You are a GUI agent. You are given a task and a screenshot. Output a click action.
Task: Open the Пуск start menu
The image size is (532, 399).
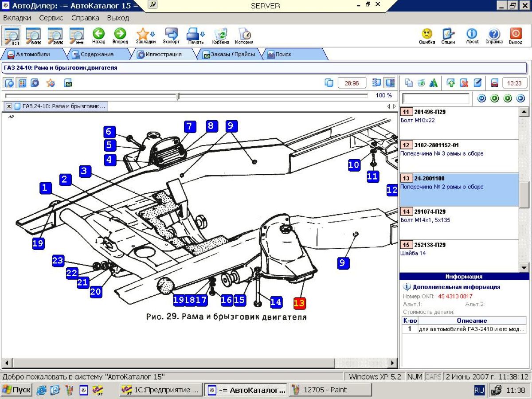coord(16,390)
